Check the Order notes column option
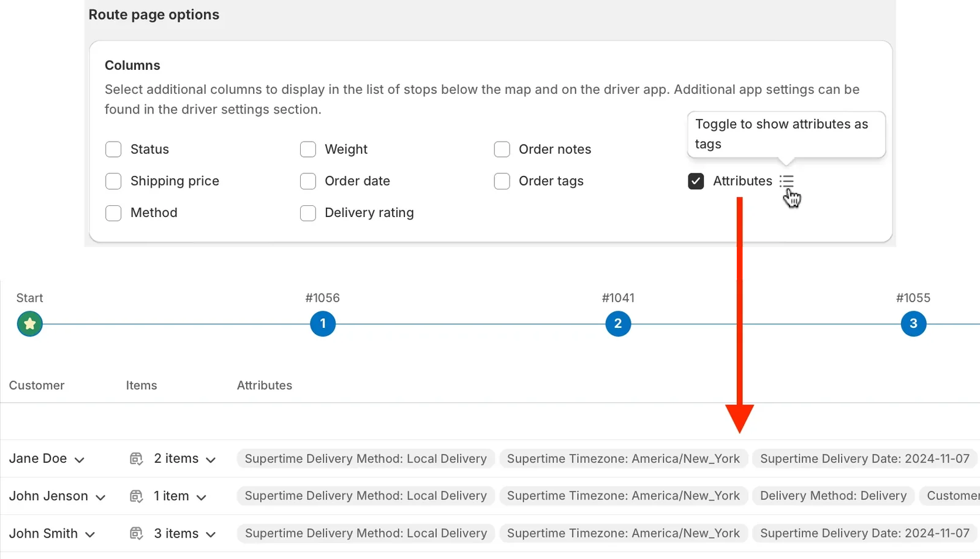Image resolution: width=980 pixels, height=559 pixels. (x=502, y=150)
